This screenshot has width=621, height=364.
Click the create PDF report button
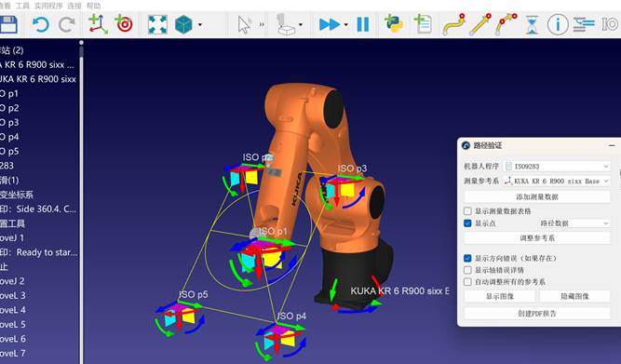coord(537,314)
